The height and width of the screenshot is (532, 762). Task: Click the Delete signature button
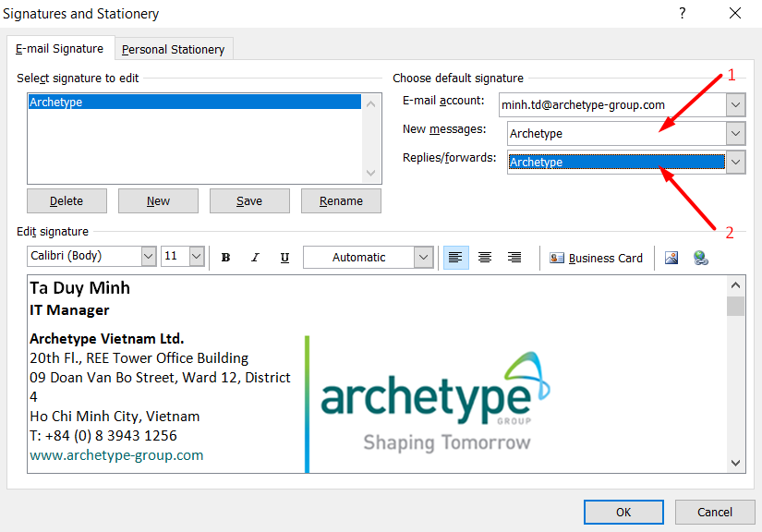pos(67,201)
